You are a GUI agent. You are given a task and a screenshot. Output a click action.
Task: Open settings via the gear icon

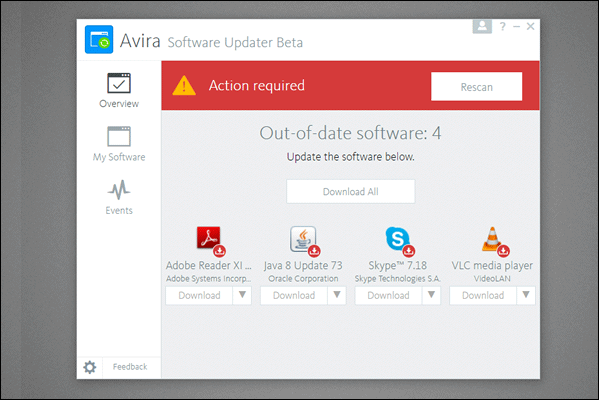pos(90,367)
